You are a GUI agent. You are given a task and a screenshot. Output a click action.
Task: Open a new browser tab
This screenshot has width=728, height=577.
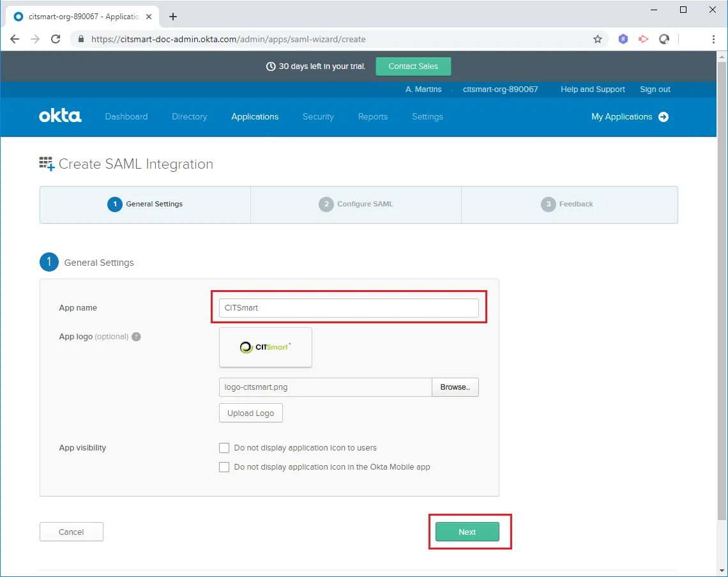pyautogui.click(x=172, y=17)
